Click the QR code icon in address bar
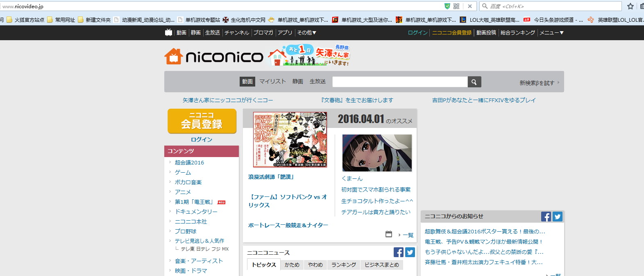644x276 pixels. (x=456, y=6)
